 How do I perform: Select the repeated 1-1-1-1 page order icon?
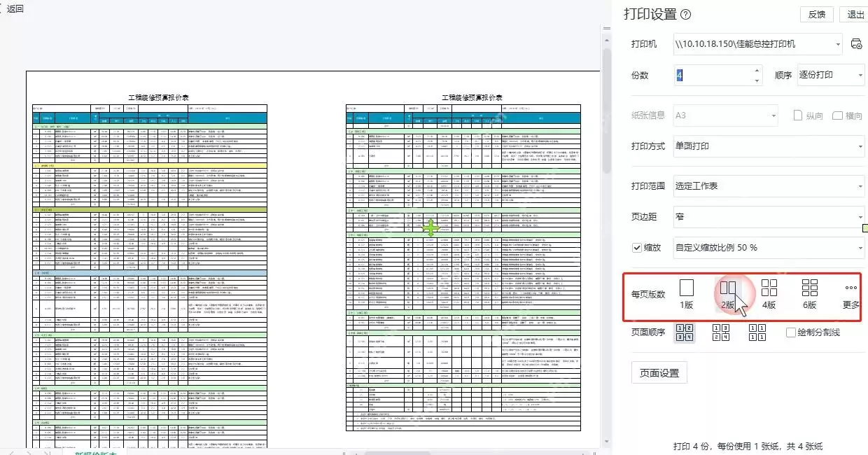(757, 332)
